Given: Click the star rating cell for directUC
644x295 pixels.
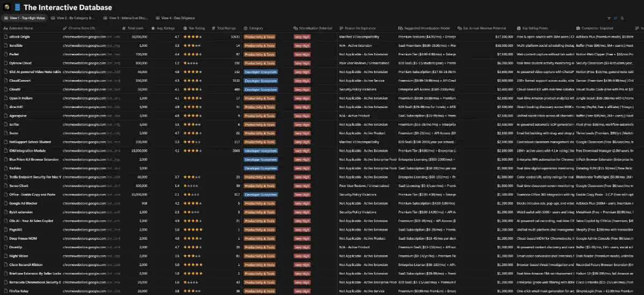Looking at the screenshot, I should pyautogui.click(x=193, y=106).
